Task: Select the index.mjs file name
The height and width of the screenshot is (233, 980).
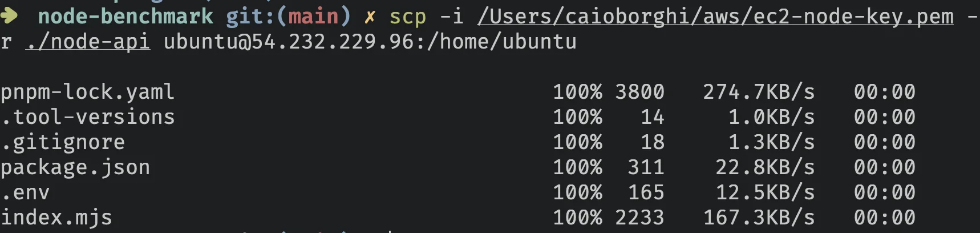Action: [x=56, y=218]
